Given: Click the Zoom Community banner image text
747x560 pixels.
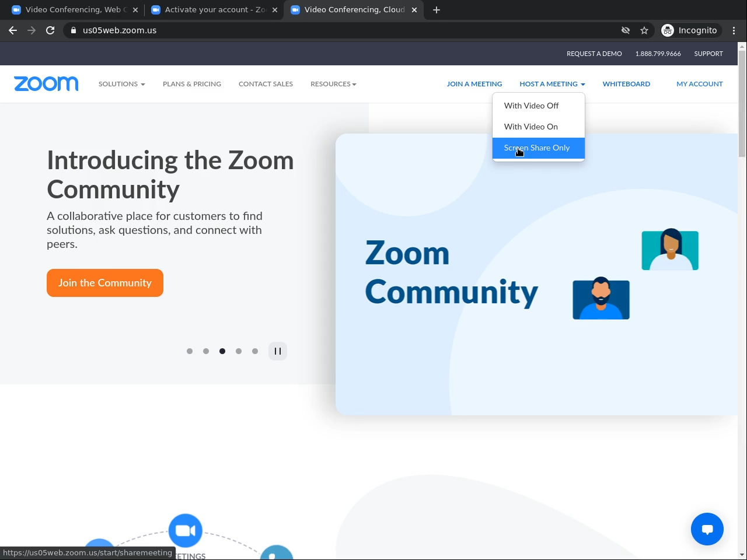Looking at the screenshot, I should point(451,273).
